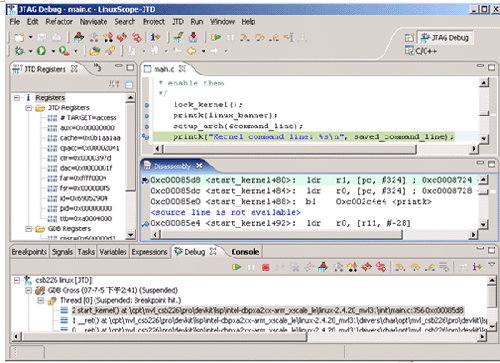Click Step Over icon in Debug view toolbar

click(415, 267)
